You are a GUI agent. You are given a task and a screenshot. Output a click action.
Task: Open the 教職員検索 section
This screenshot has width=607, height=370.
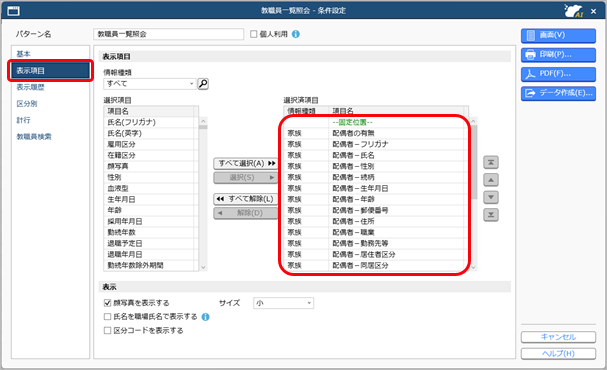pyautogui.click(x=34, y=137)
